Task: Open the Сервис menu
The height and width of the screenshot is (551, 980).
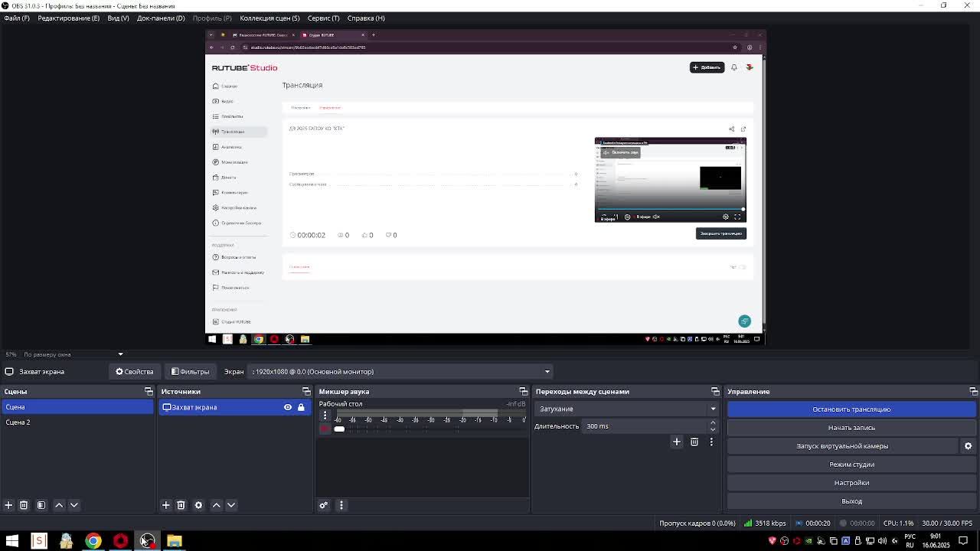Action: 323,18
